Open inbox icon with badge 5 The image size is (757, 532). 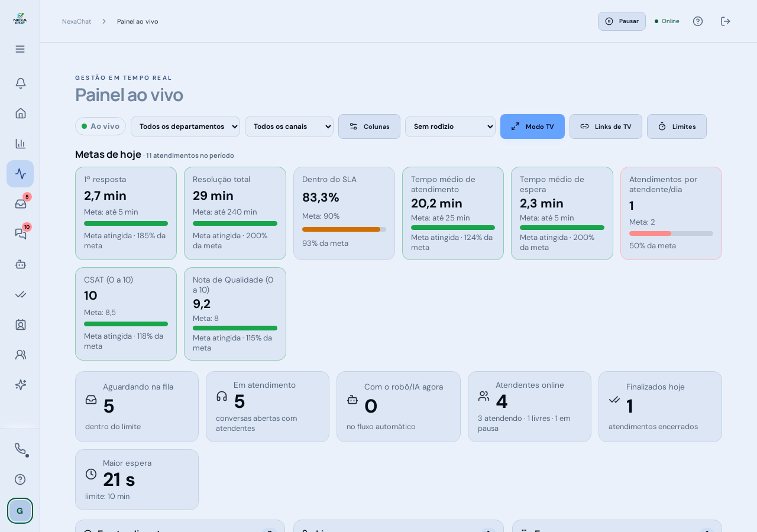[x=20, y=204]
